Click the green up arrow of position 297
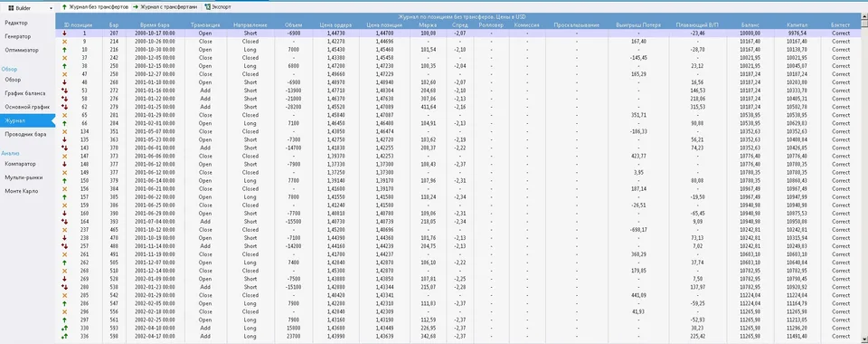Image resolution: width=868 pixels, height=344 pixels. pos(65,320)
